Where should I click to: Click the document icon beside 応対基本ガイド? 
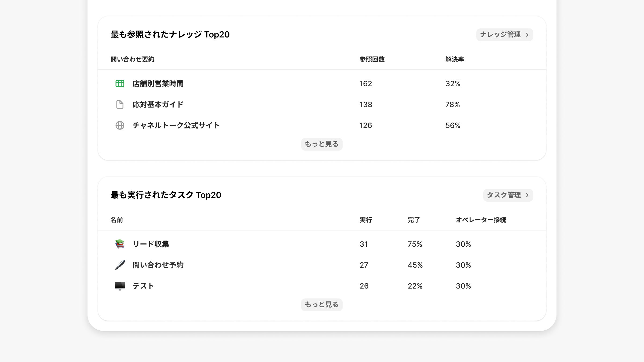(120, 105)
